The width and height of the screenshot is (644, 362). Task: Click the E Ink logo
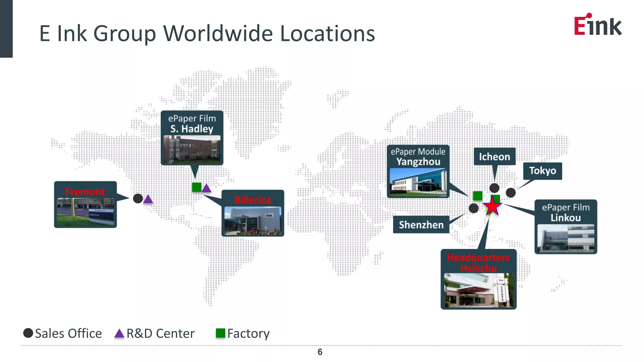coord(598,25)
